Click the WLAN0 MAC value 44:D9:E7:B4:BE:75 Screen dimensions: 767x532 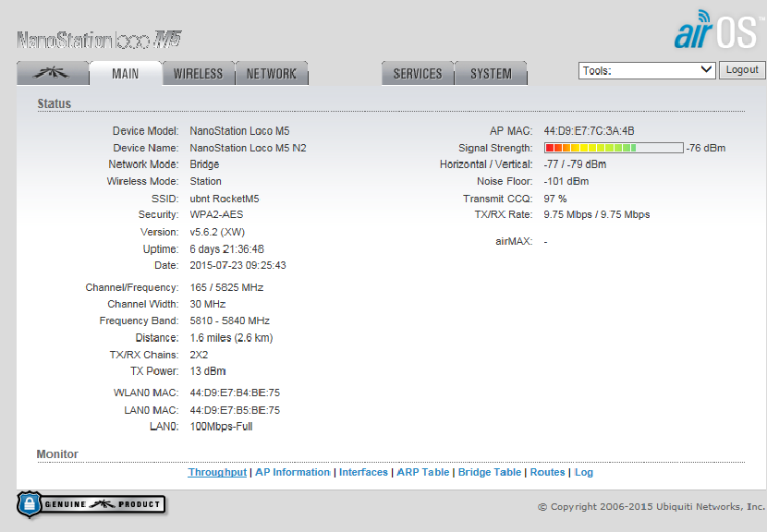coord(235,393)
